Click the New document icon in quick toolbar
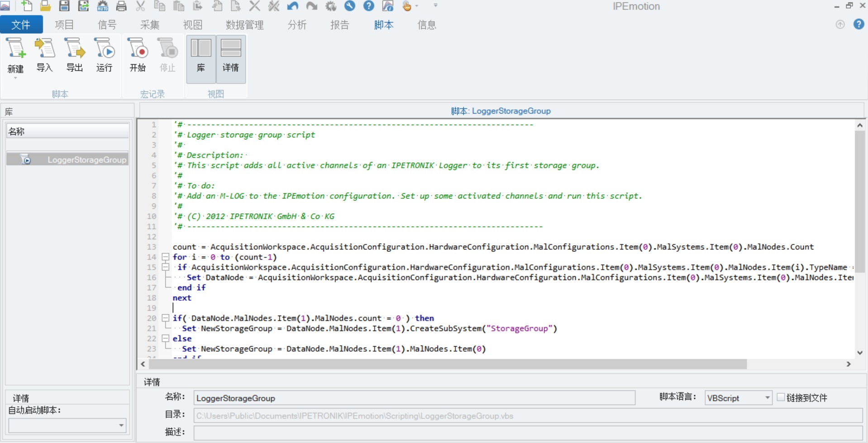This screenshot has width=868, height=443. (x=27, y=6)
